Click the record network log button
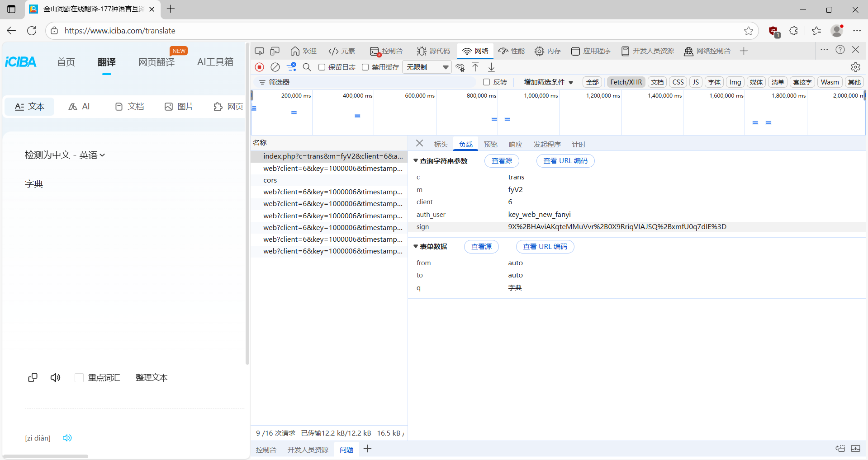This screenshot has width=868, height=460. click(x=259, y=67)
